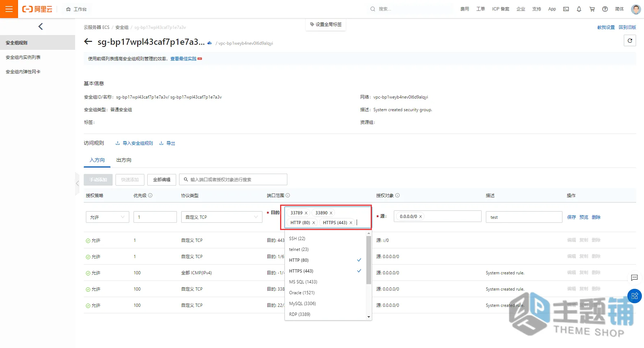The width and height of the screenshot is (644, 348).
Task: Open the 工单 menu
Action: (x=480, y=9)
